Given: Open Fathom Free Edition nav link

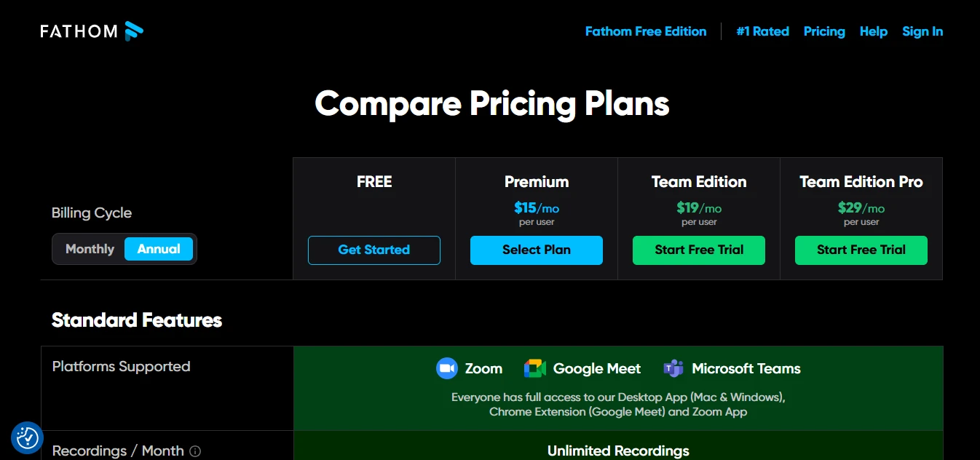Looking at the screenshot, I should [646, 31].
